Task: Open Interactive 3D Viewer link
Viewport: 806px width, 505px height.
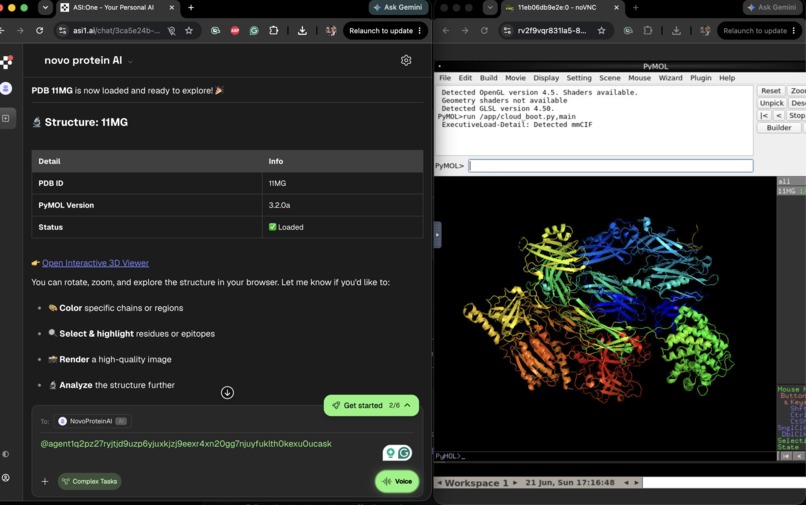Action: click(x=96, y=263)
